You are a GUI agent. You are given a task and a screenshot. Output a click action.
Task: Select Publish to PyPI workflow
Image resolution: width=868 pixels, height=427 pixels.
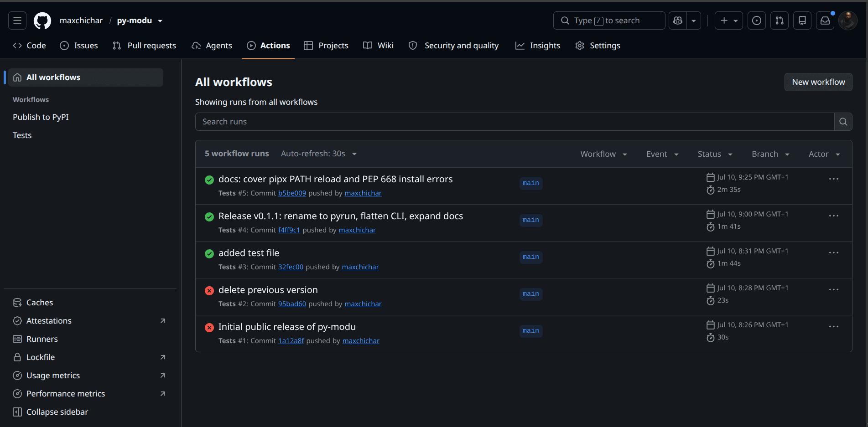point(41,117)
